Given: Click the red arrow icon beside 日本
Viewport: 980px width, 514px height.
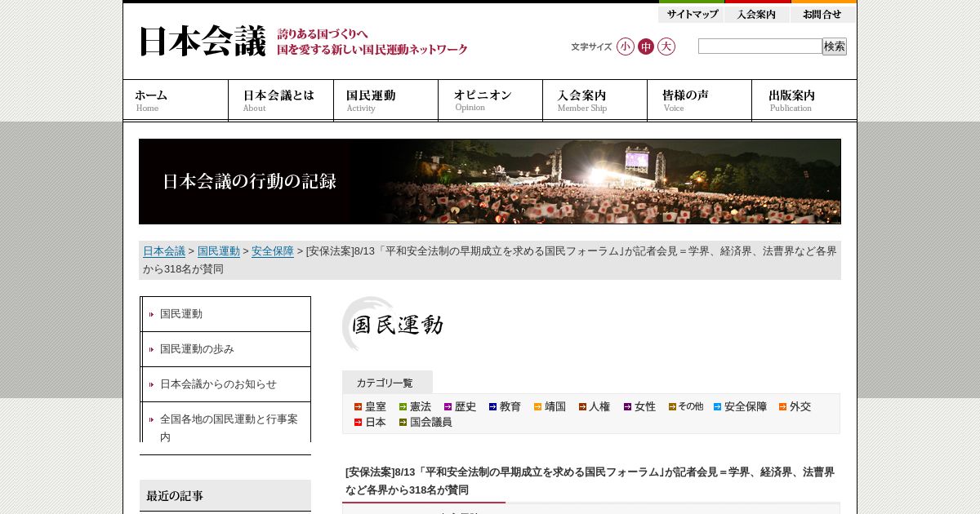Looking at the screenshot, I should [x=358, y=422].
